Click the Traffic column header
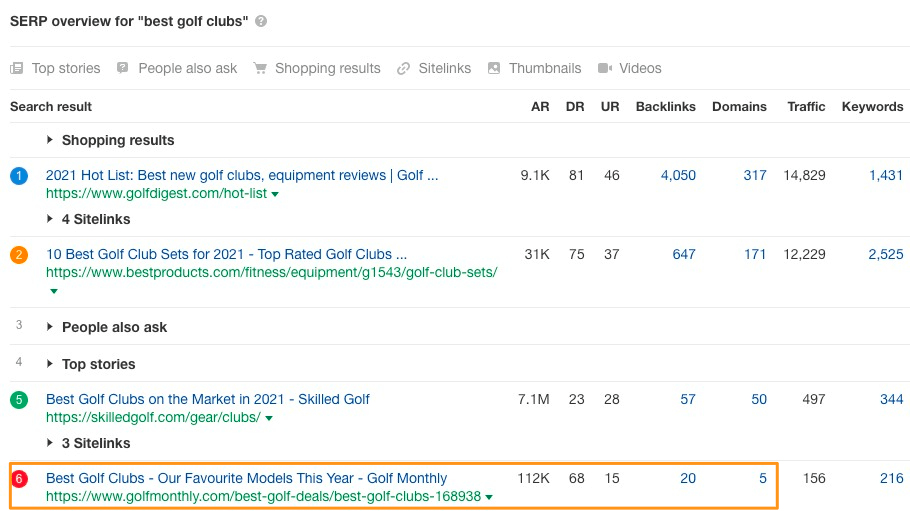 [806, 107]
